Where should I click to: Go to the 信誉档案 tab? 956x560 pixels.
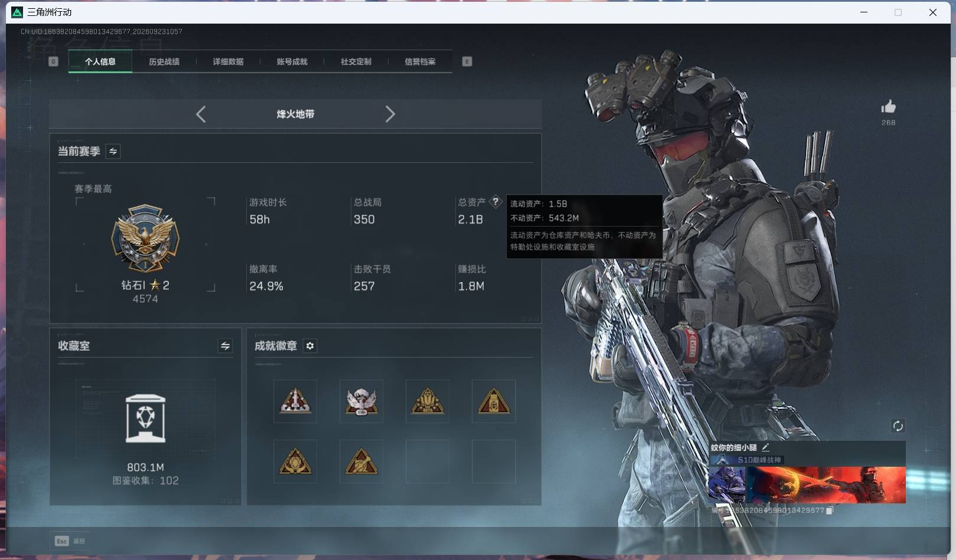click(420, 61)
